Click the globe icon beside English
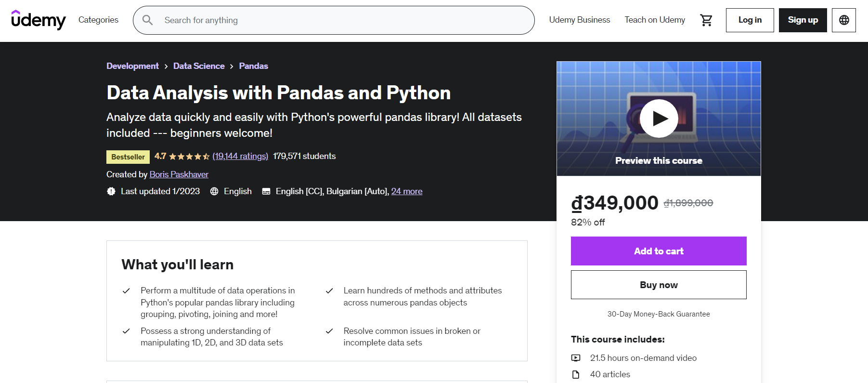The width and height of the screenshot is (868, 383). (x=214, y=191)
